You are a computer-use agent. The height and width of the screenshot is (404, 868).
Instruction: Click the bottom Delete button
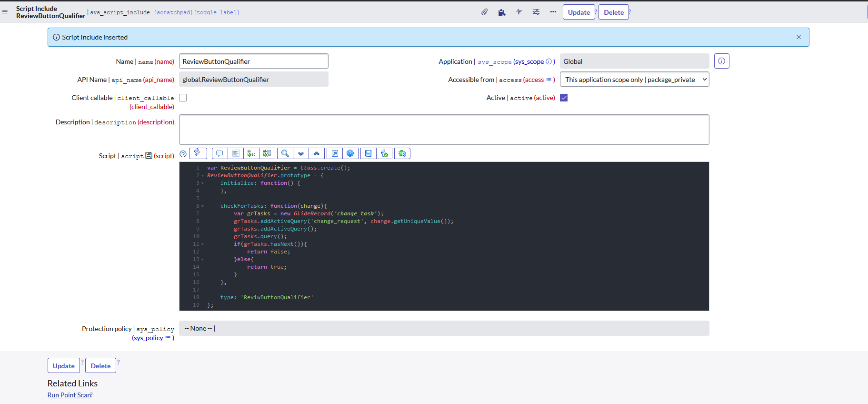click(x=100, y=365)
